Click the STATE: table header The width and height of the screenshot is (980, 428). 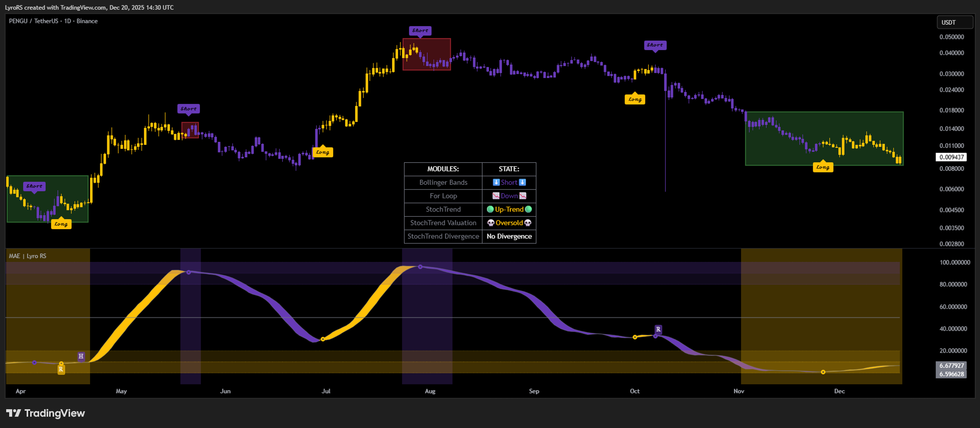click(x=509, y=169)
